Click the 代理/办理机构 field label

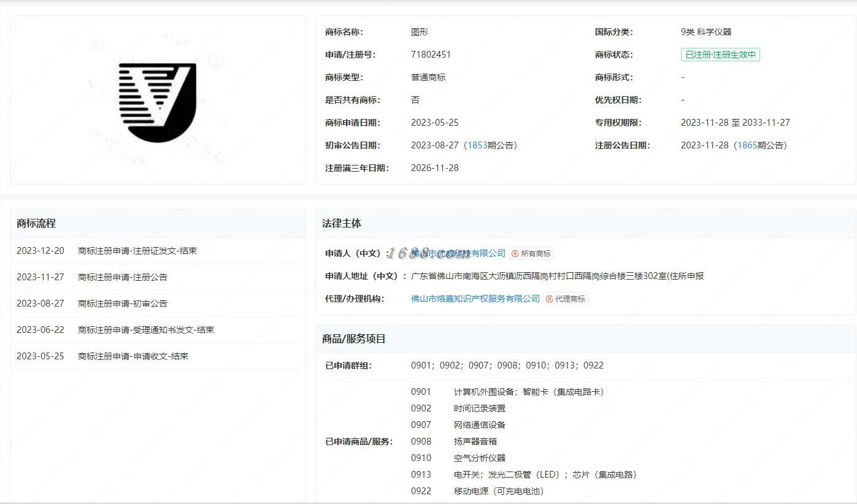(355, 299)
